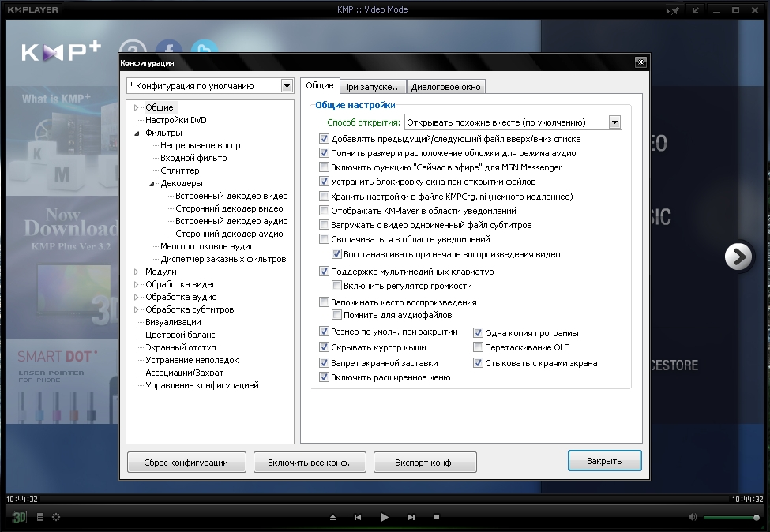Image resolution: width=770 pixels, height=532 pixels.
Task: Click the next arrow in the KMP+ panel
Action: (x=738, y=257)
